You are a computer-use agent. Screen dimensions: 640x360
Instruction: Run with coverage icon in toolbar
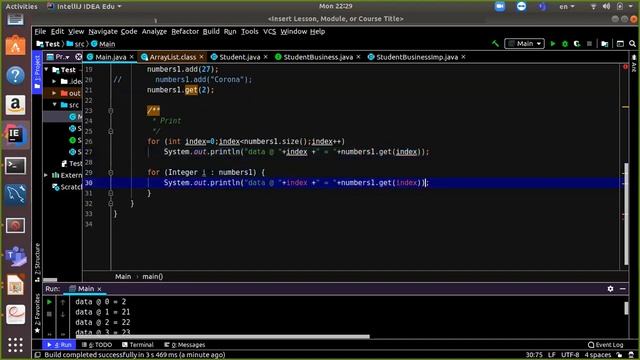tap(577, 44)
